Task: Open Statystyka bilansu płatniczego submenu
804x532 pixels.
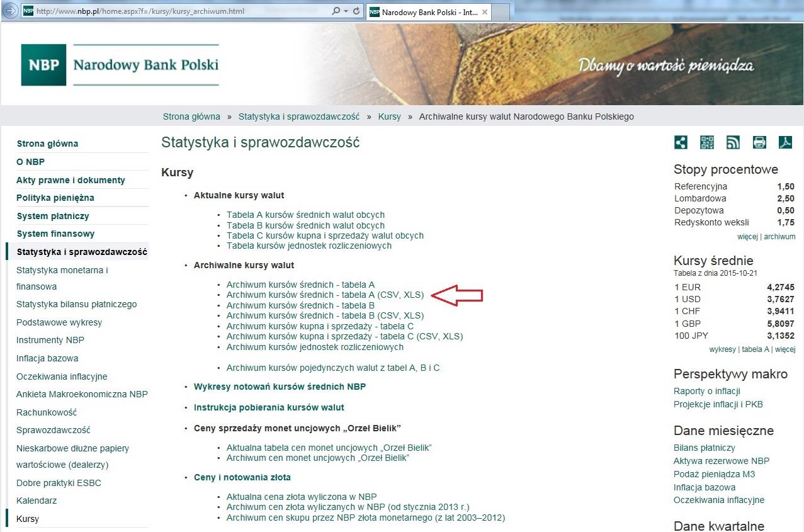Action: (x=76, y=304)
